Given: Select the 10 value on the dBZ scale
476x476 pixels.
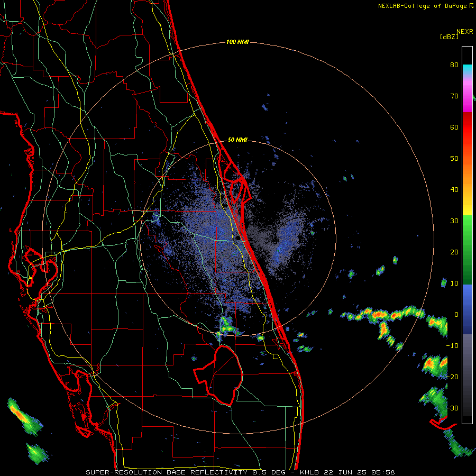Looking at the screenshot, I should click(454, 283).
